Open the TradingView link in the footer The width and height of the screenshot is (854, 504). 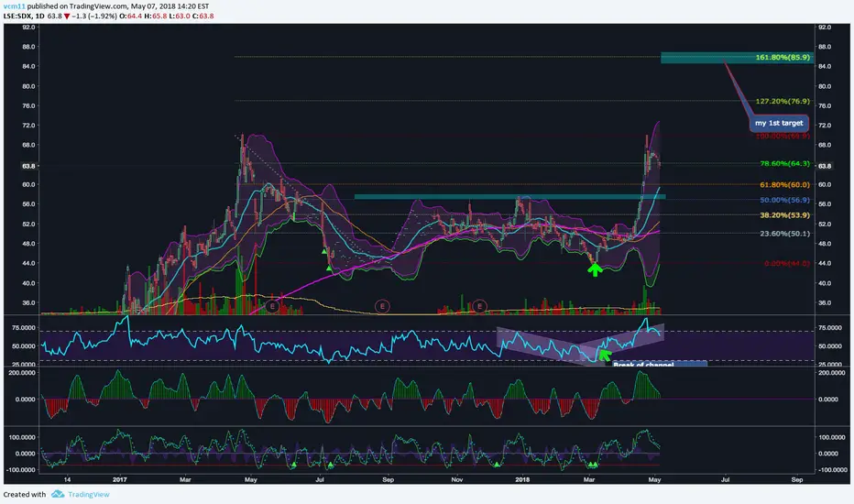click(x=89, y=494)
